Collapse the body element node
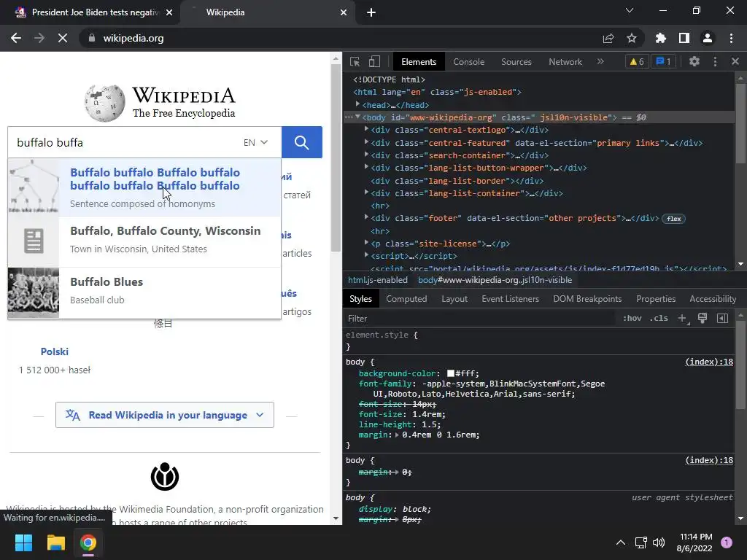747x560 pixels. [x=357, y=117]
